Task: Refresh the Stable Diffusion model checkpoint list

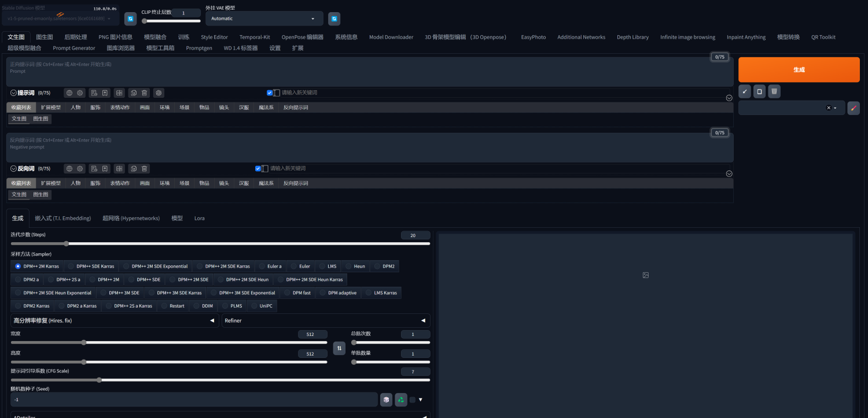Action: (131, 19)
